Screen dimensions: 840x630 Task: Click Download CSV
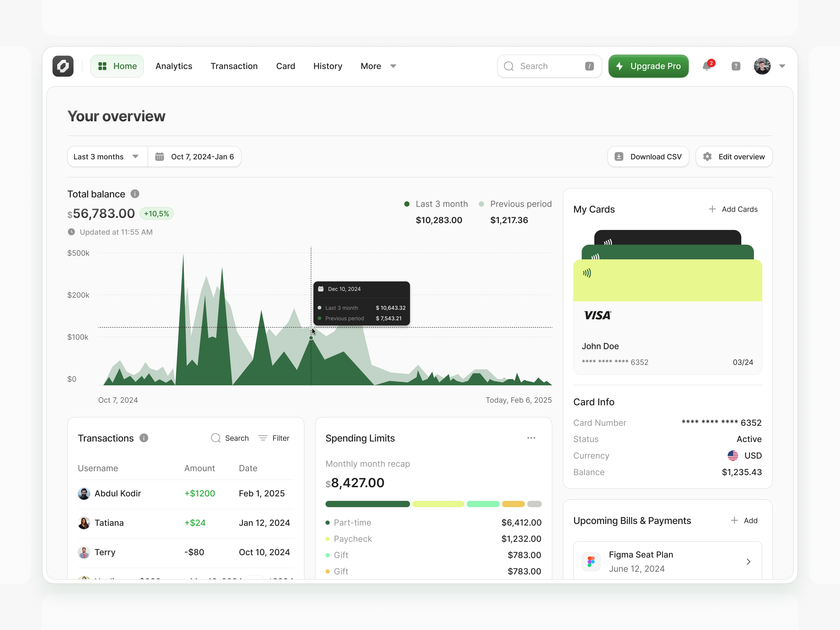(648, 156)
